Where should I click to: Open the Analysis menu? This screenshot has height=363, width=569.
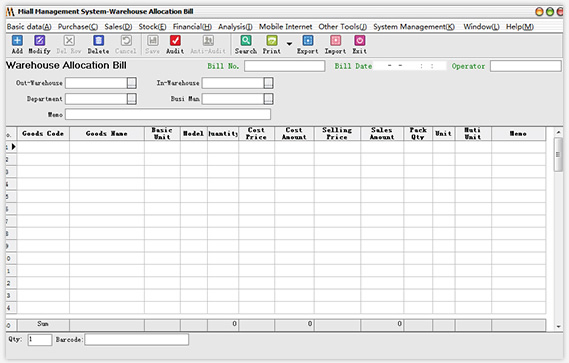click(x=235, y=27)
